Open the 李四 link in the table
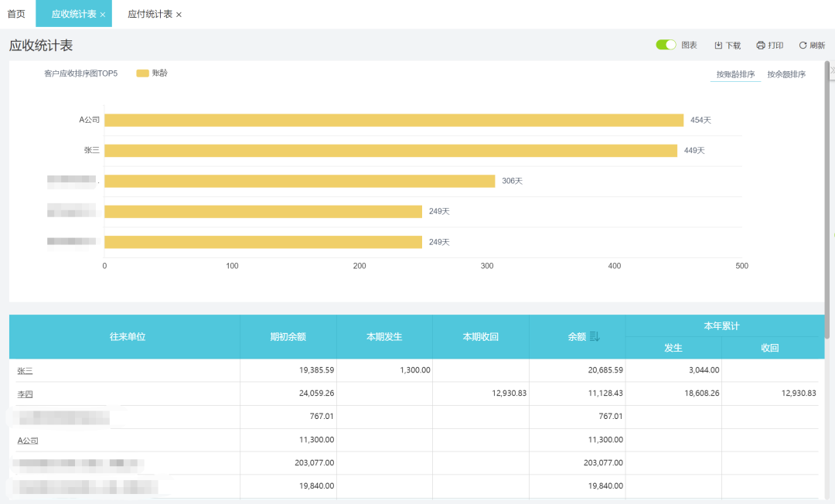Image resolution: width=835 pixels, height=504 pixels. [x=26, y=394]
